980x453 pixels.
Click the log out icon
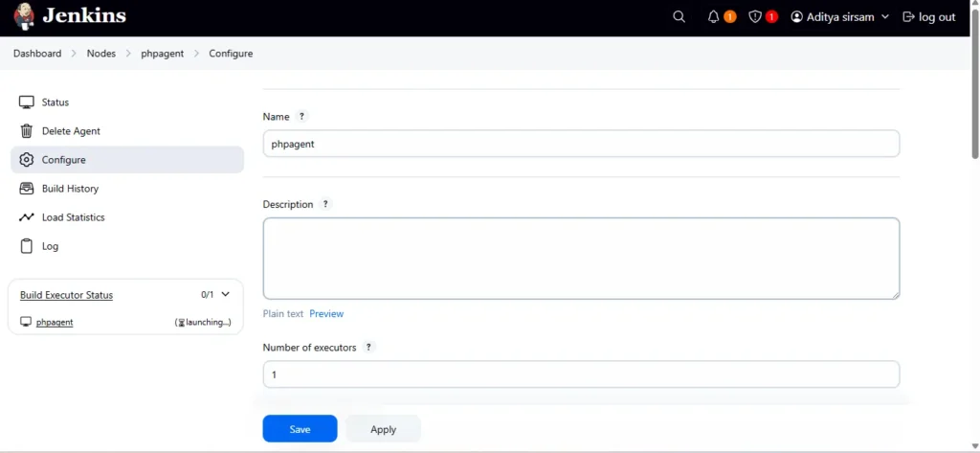[909, 17]
